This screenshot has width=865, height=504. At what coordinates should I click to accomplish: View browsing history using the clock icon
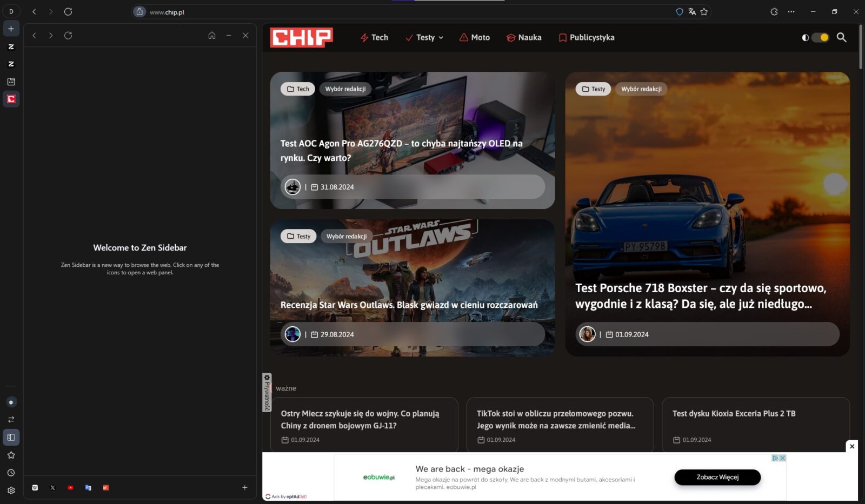(x=11, y=472)
